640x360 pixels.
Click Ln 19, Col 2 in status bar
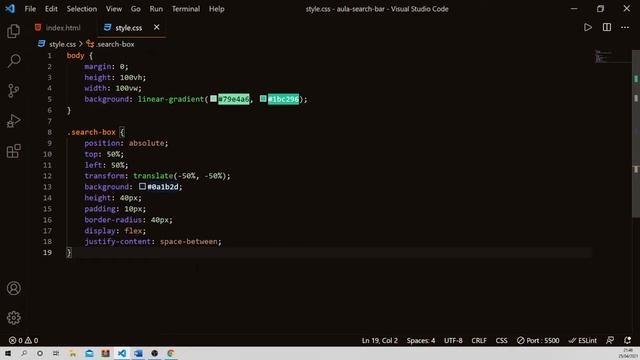click(x=380, y=340)
